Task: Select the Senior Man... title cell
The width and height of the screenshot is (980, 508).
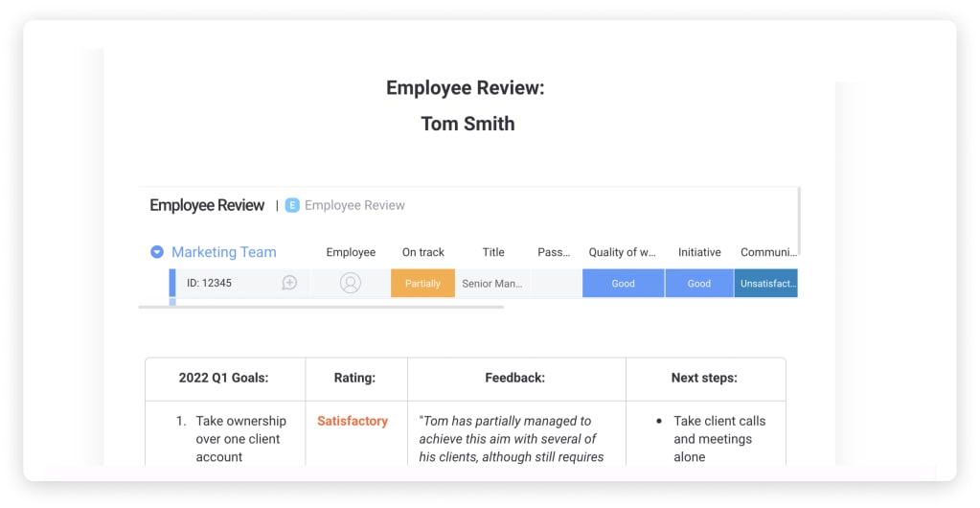Action: (x=492, y=284)
